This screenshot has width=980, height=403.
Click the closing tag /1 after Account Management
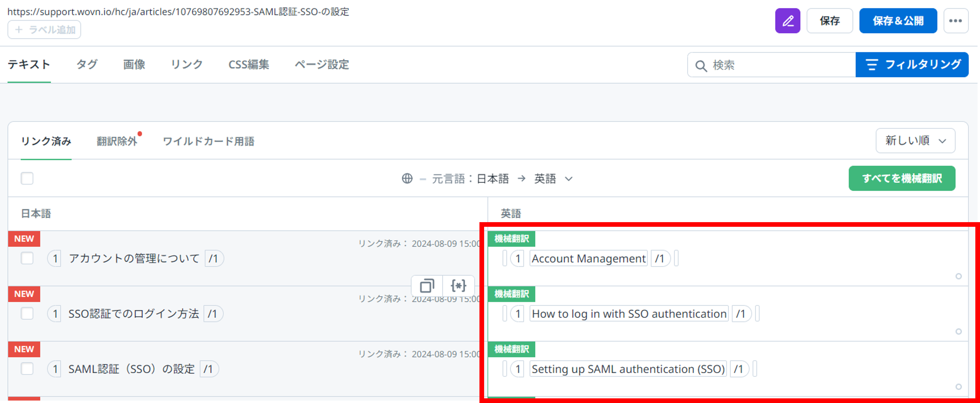661,258
